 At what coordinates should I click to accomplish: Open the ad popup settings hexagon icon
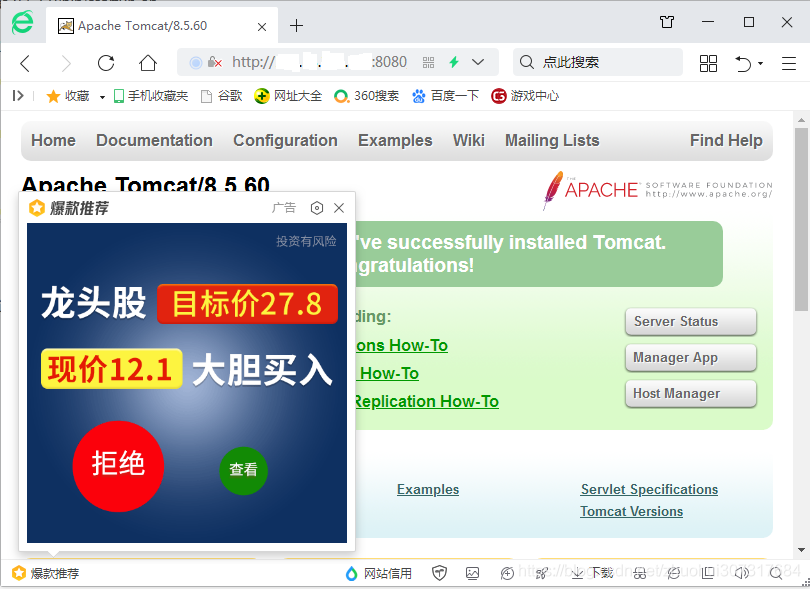tap(317, 208)
